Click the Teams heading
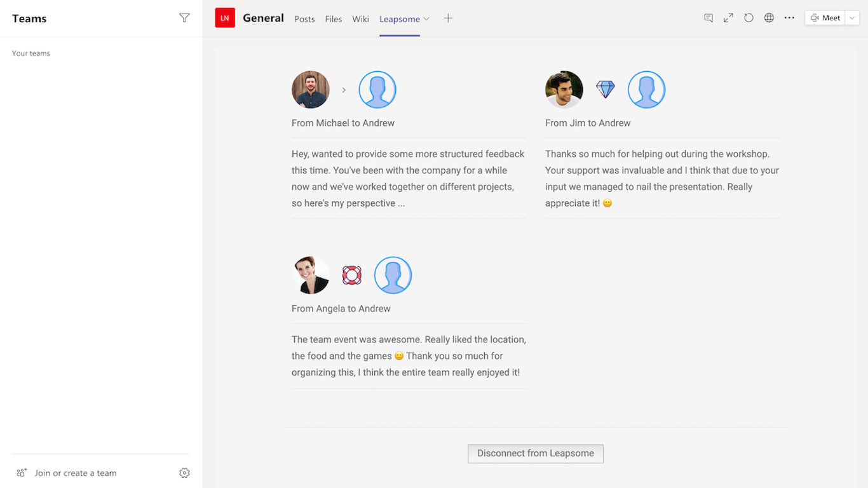This screenshot has height=488, width=868. point(29,18)
